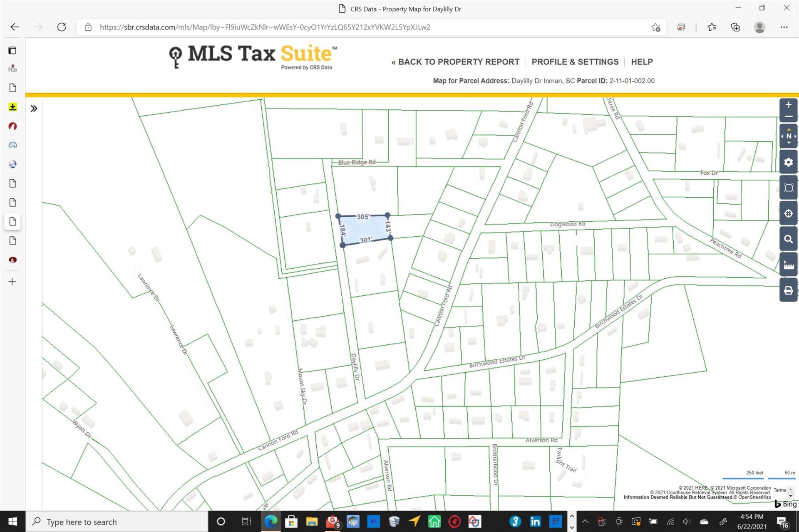Refresh the page in browser
The image size is (799, 532).
click(x=62, y=27)
